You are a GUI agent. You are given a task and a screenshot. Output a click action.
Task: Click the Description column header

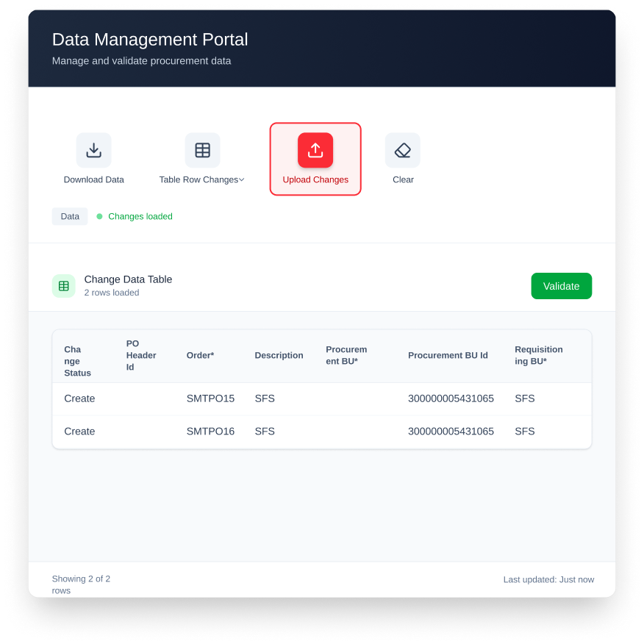[x=279, y=356]
